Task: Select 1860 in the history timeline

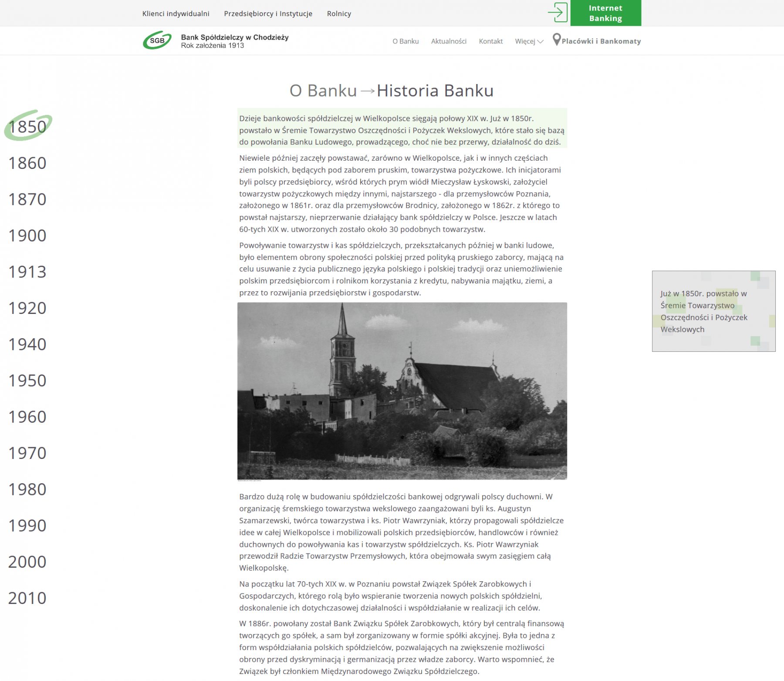Action: click(x=27, y=163)
